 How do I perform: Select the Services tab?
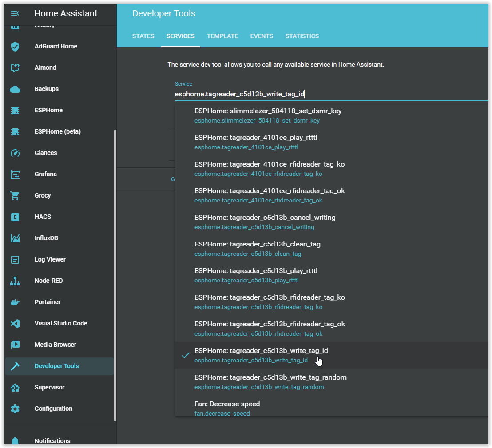tap(180, 36)
